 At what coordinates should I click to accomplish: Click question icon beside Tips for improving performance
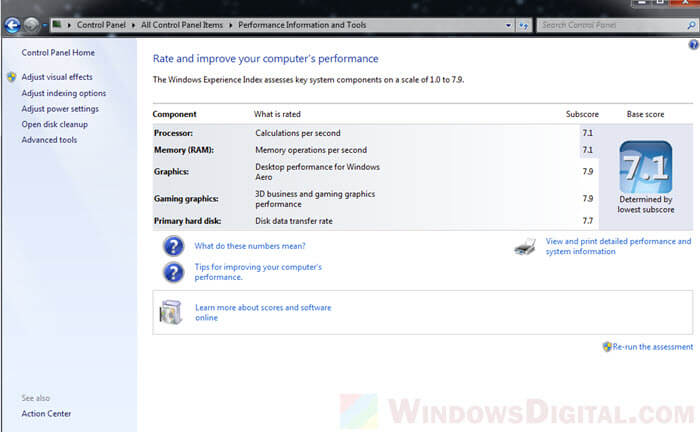point(173,272)
